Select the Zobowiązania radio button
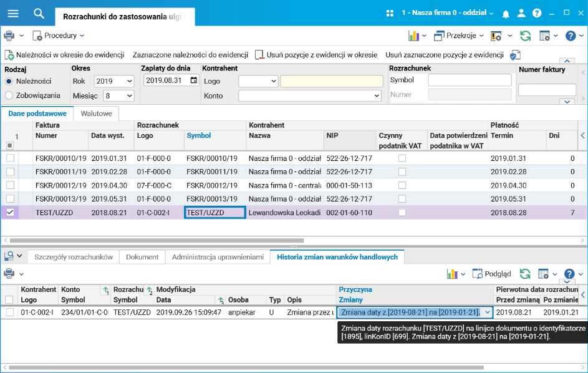 tap(9, 95)
